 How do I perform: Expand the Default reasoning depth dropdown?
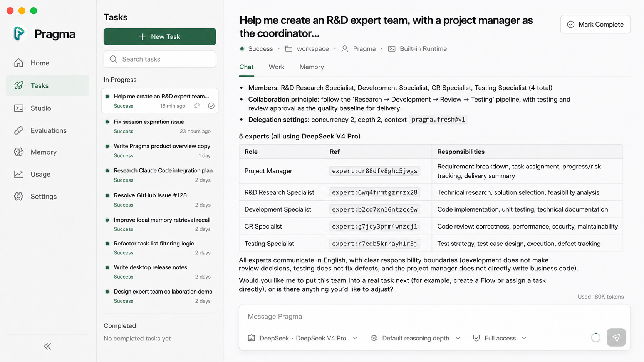tap(458, 338)
